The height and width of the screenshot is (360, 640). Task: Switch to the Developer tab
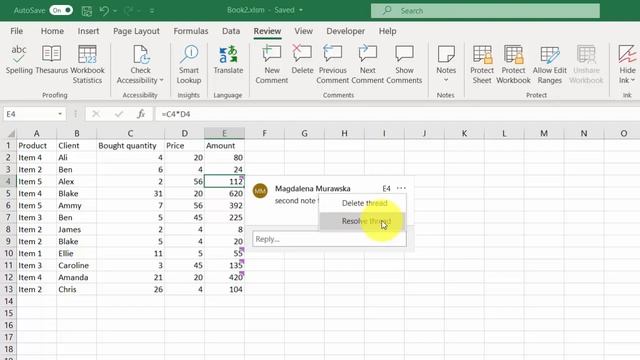345,31
